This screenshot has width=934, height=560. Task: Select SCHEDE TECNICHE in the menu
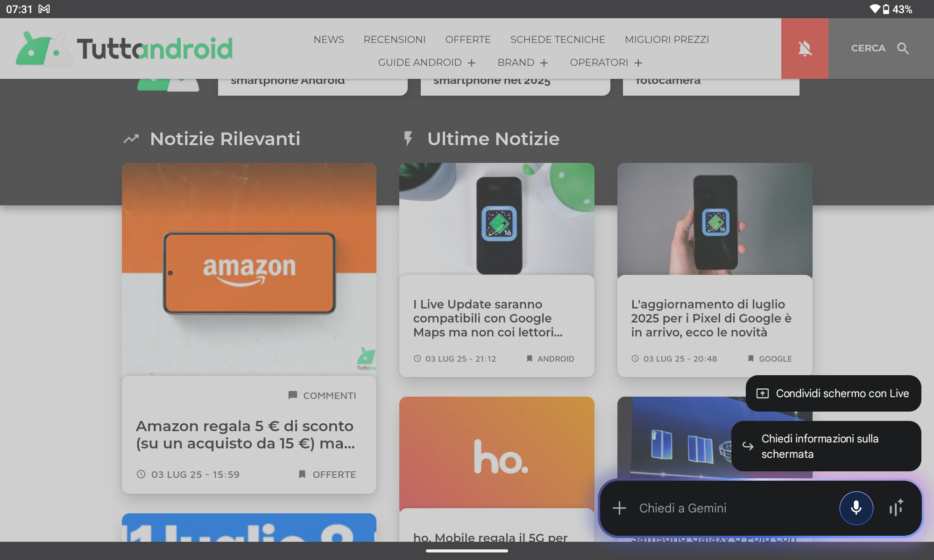558,40
